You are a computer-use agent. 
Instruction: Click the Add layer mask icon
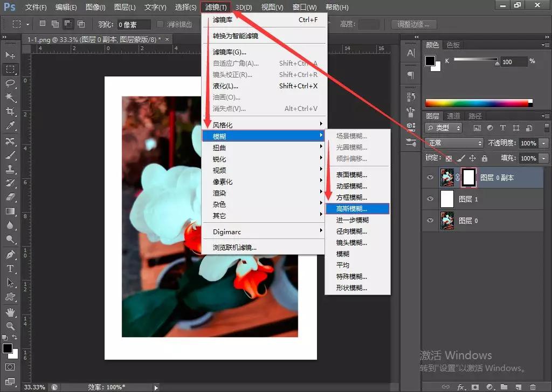[x=475, y=387]
